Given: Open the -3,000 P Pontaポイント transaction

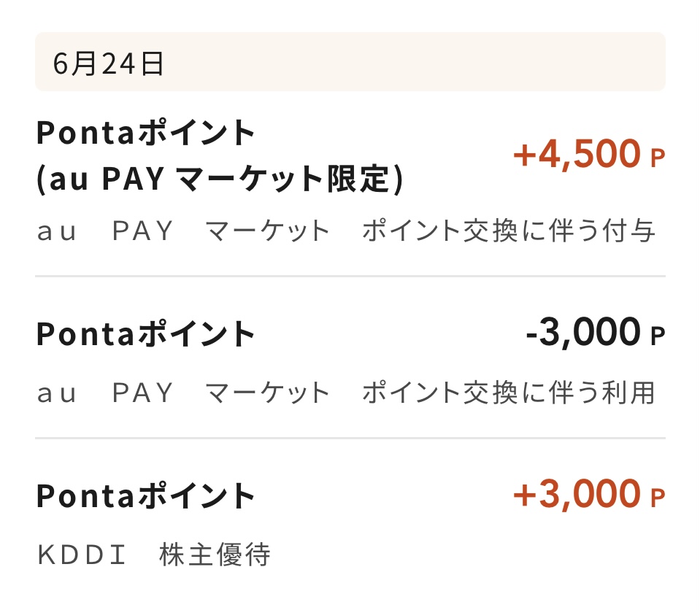Looking at the screenshot, I should click(x=350, y=358).
